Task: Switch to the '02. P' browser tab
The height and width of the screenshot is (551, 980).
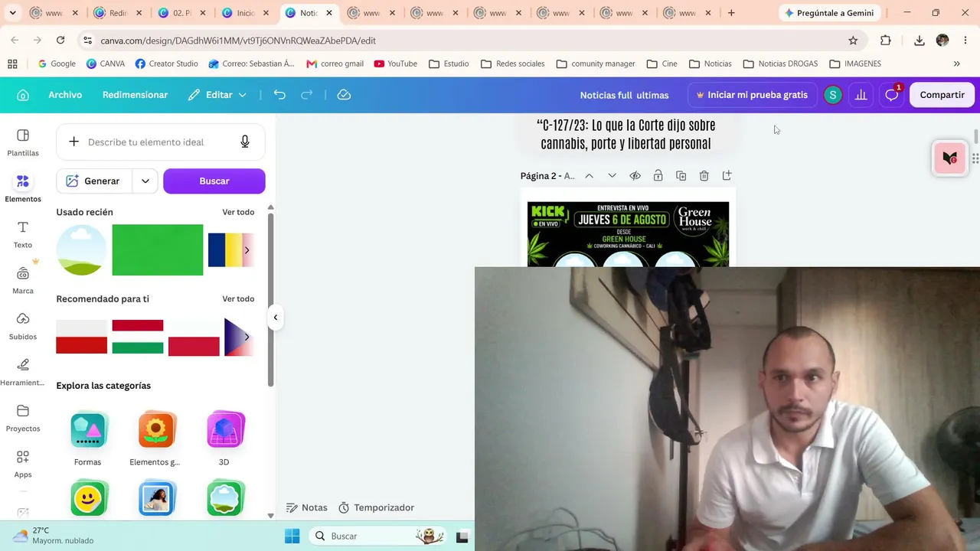Action: pos(181,13)
